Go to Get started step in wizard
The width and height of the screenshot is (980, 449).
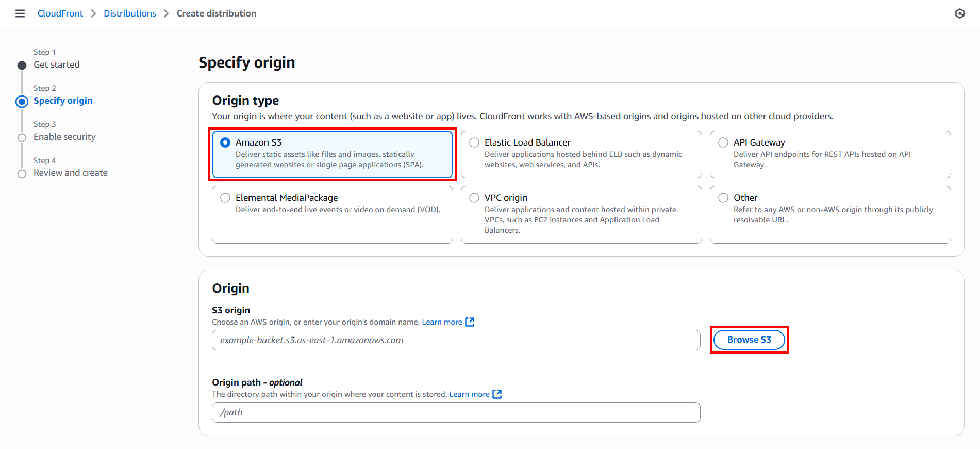point(57,65)
